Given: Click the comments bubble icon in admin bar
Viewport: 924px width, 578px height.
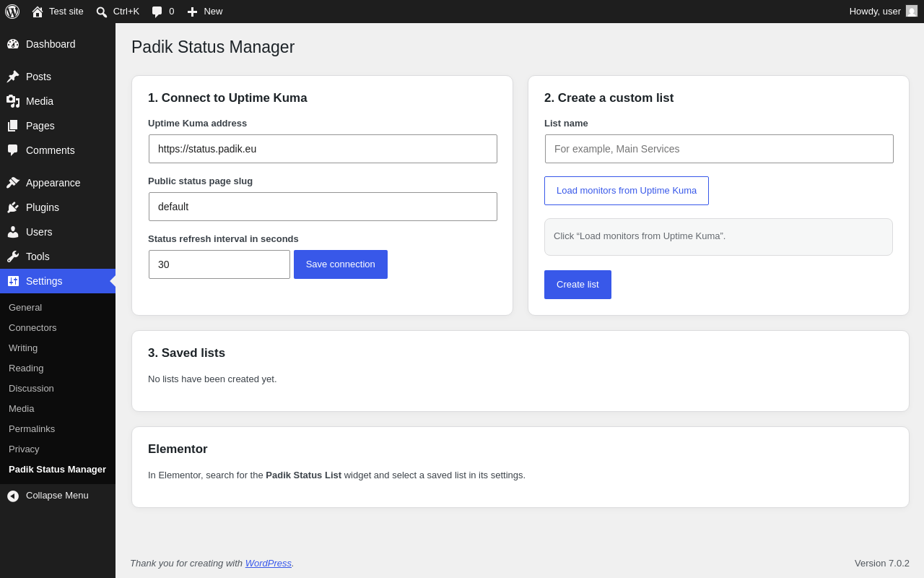Looking at the screenshot, I should 157,12.
